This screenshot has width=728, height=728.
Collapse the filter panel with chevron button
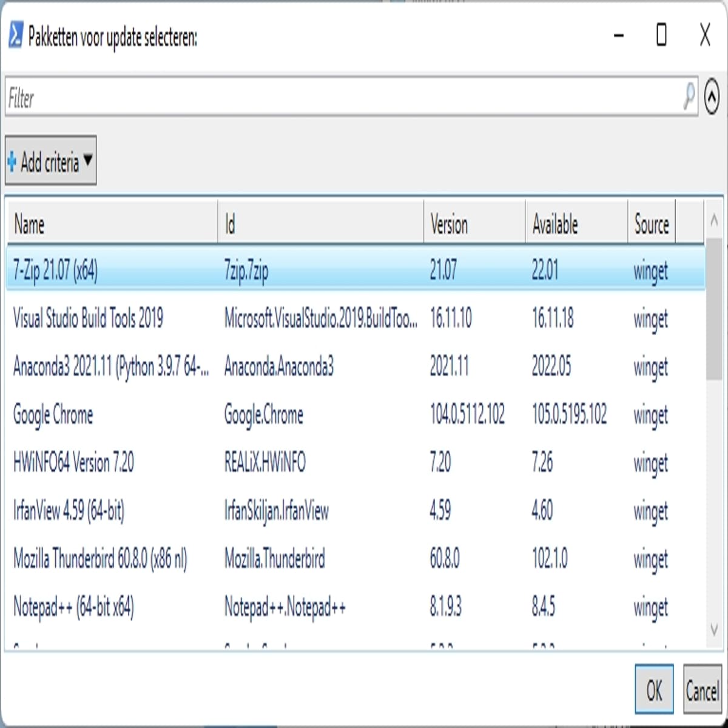[712, 97]
